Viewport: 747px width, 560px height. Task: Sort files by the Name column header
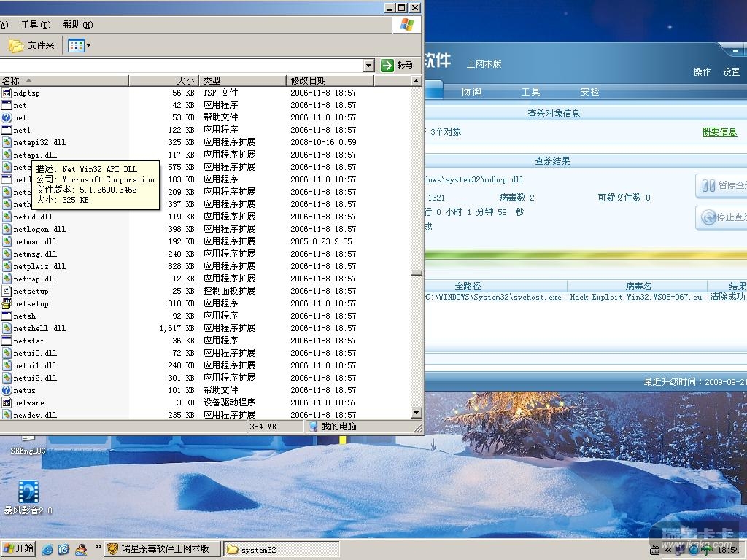pyautogui.click(x=64, y=80)
